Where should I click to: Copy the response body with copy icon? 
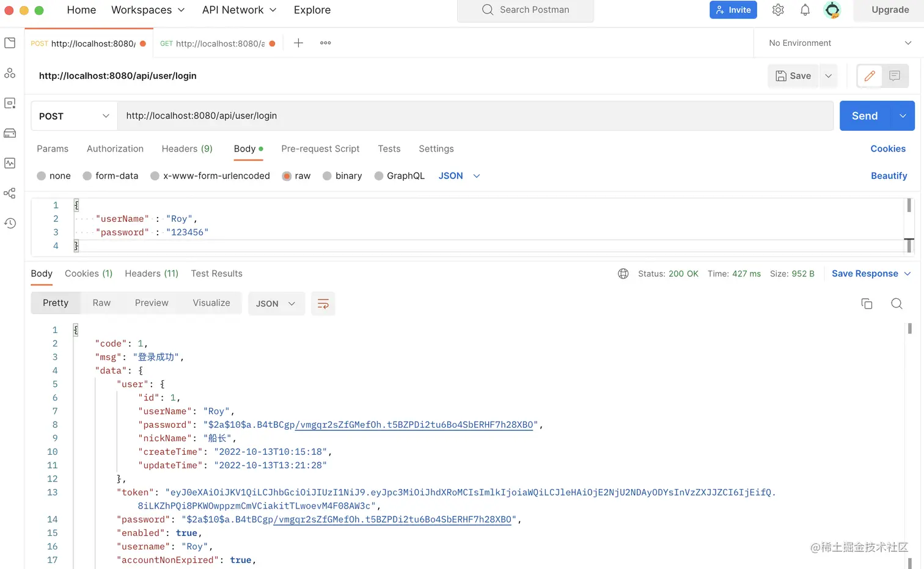[x=867, y=304]
